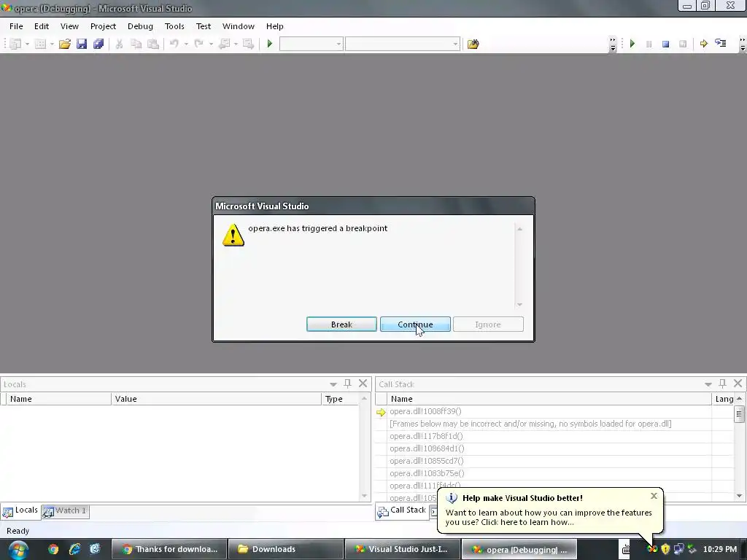Toggle auto hide pin on Locals panel
This screenshot has height=560, width=747.
point(348,384)
